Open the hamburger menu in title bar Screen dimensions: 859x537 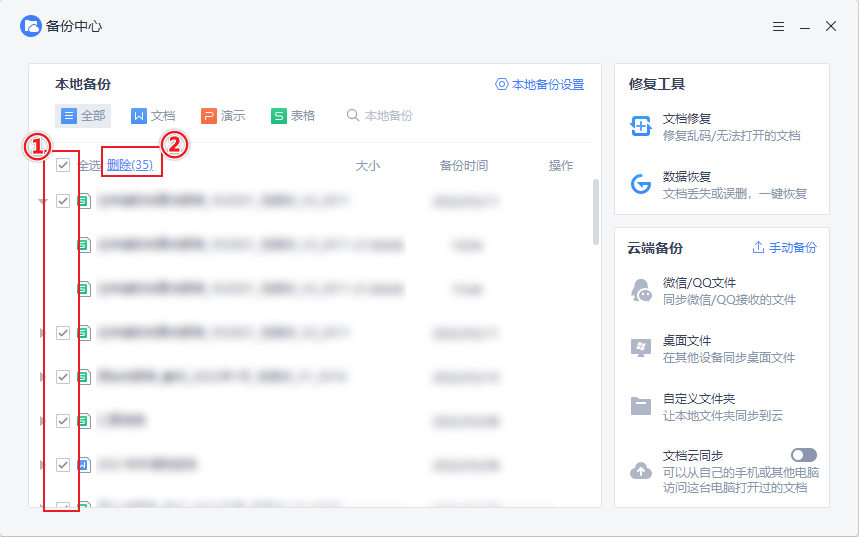[778, 27]
